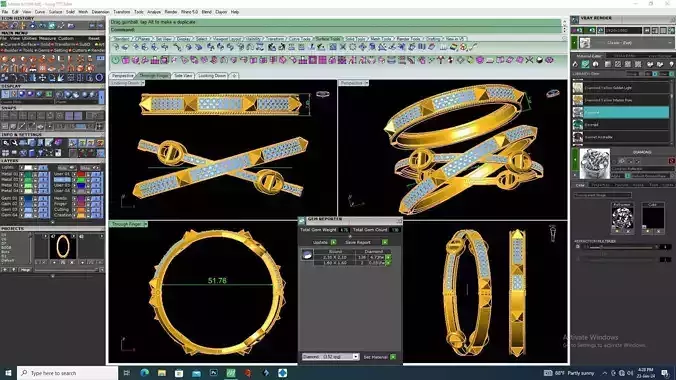The height and width of the screenshot is (380, 676).
Task: Open the Builder category in Matrix main menu
Action: pos(10,50)
